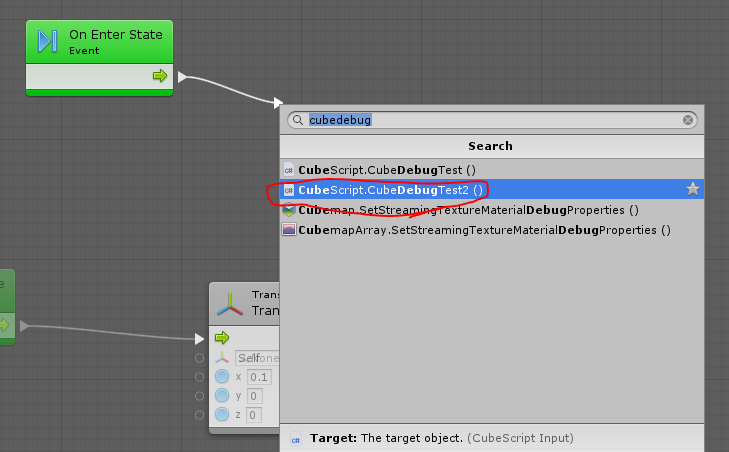Viewport: 729px width, 452px height.
Task: Click the magnifying glass search icon
Action: tap(297, 120)
